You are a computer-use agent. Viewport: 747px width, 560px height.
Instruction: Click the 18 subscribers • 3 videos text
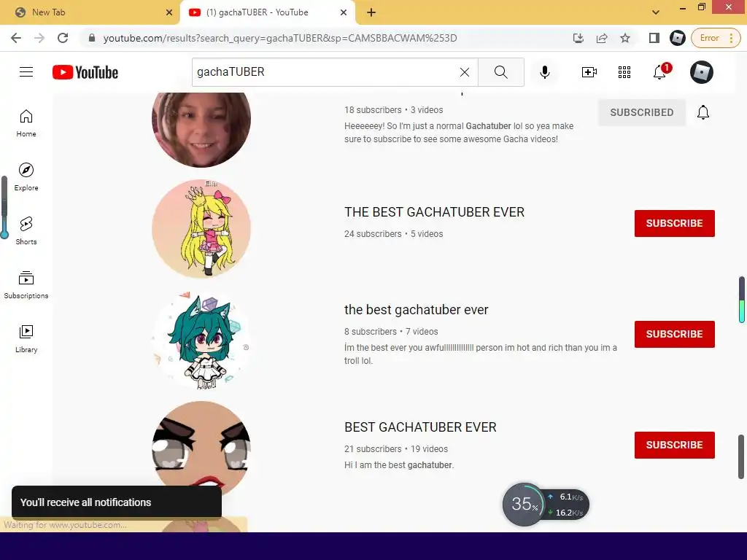pyautogui.click(x=393, y=110)
